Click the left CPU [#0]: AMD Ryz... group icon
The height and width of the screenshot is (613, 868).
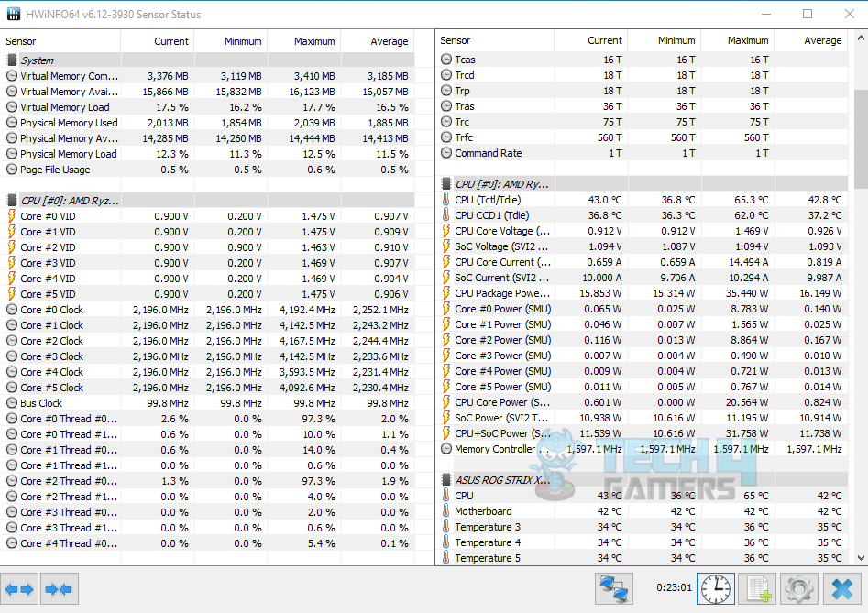coord(12,201)
